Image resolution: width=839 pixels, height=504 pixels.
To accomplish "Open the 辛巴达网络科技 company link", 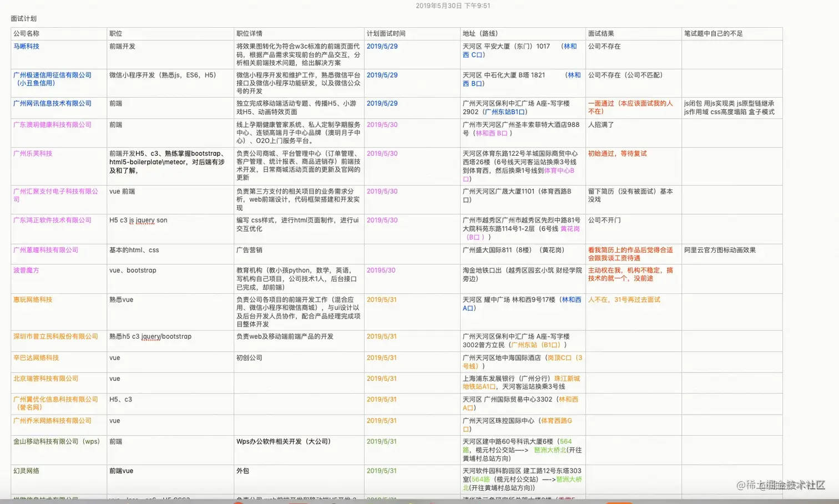I will (36, 358).
